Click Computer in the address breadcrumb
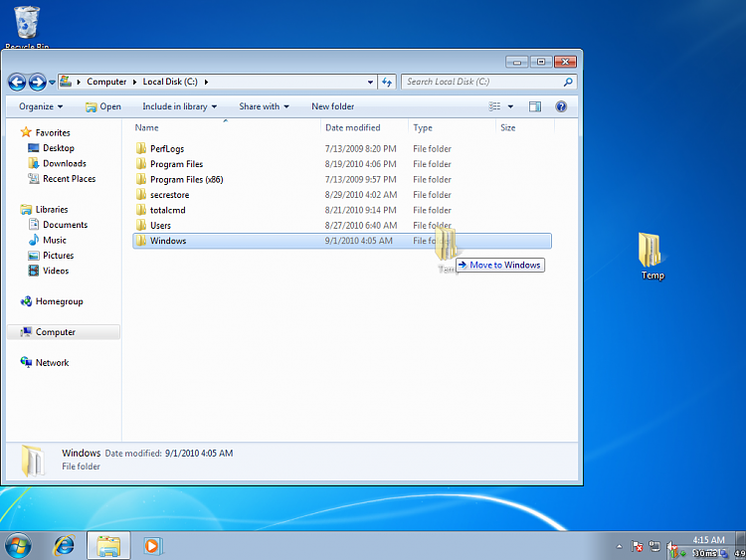The height and width of the screenshot is (560, 746). pyautogui.click(x=106, y=82)
